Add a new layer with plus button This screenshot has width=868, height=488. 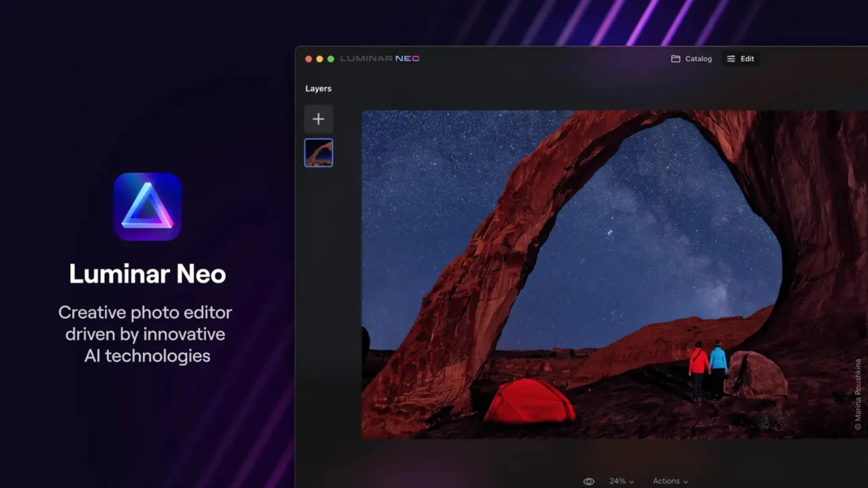318,119
